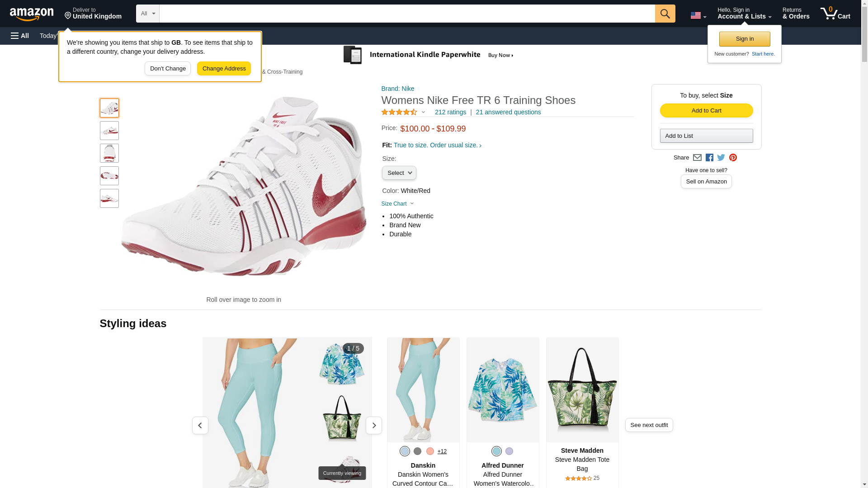
Task: Share on Facebook icon
Action: coord(709,158)
